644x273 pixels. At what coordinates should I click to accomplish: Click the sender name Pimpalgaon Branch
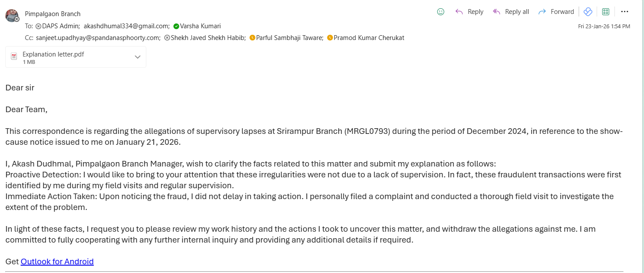click(53, 14)
